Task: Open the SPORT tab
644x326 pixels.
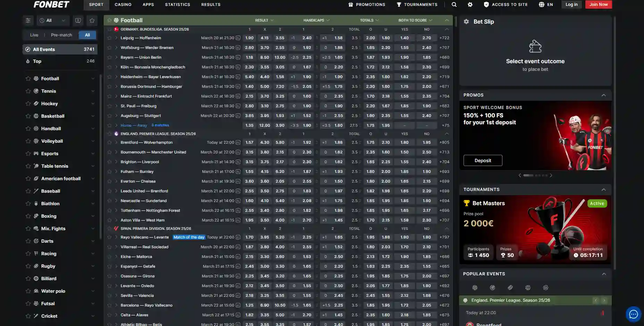Action: click(96, 5)
